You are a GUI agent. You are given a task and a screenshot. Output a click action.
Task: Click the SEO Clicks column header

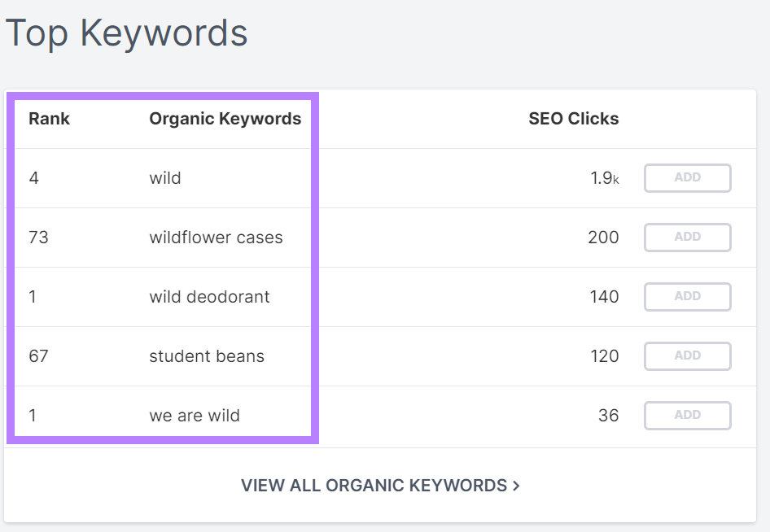574,118
